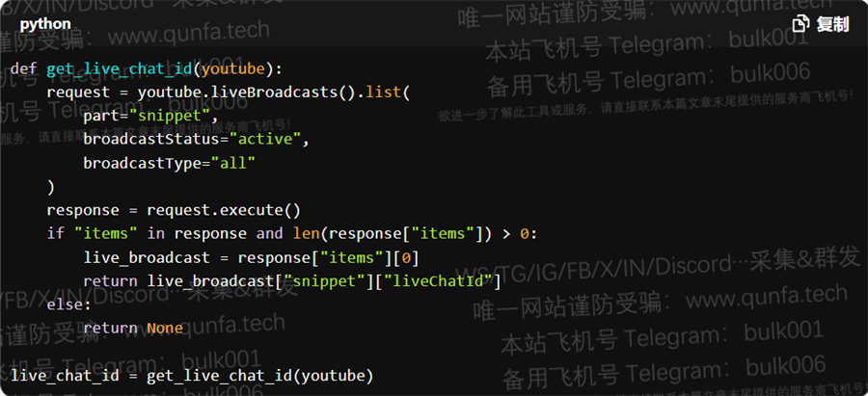Click request.execute() in the response line
Screen dimensions: 868x396
pyautogui.click(x=223, y=210)
